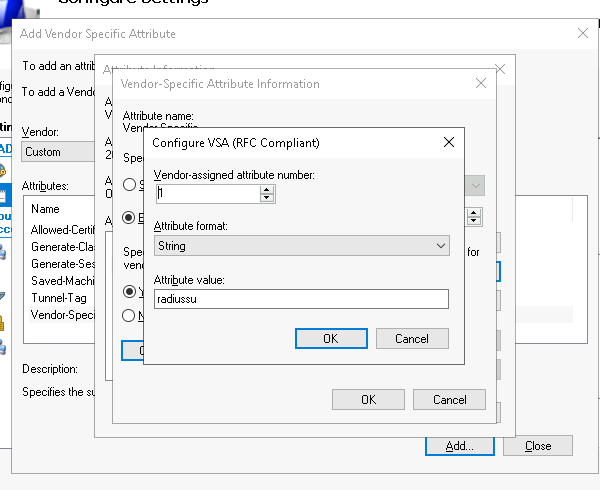Close the Configure VSA (RFC Compliant) dialog
The width and height of the screenshot is (600, 490).
tap(448, 142)
